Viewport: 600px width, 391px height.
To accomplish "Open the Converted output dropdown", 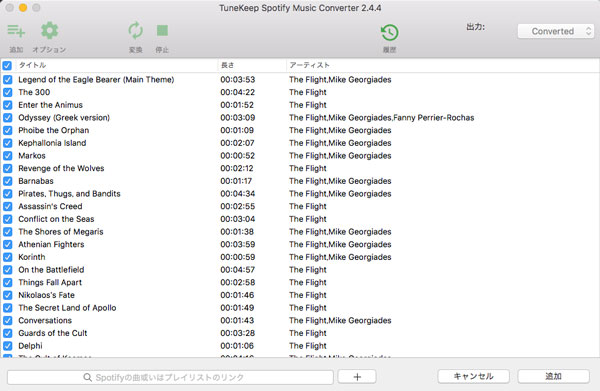I will (x=556, y=31).
